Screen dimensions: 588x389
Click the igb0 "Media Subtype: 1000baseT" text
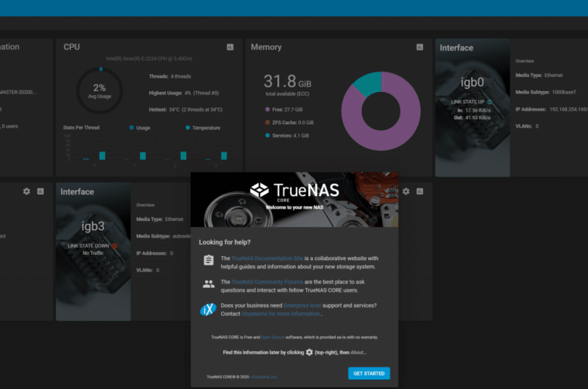(546, 92)
